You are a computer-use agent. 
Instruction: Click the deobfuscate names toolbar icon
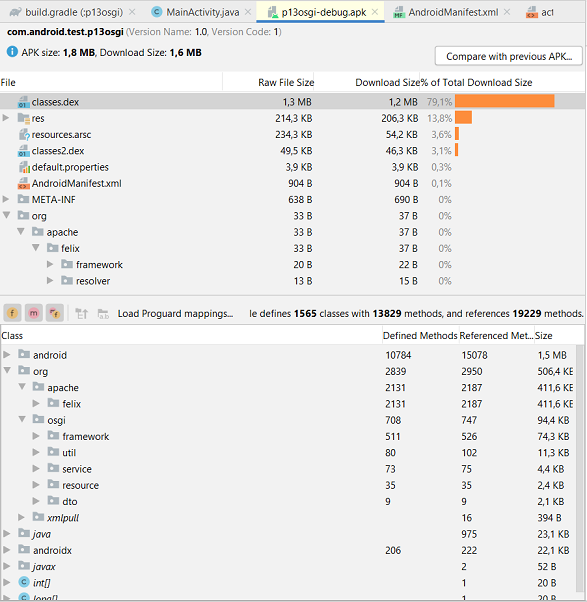point(103,314)
